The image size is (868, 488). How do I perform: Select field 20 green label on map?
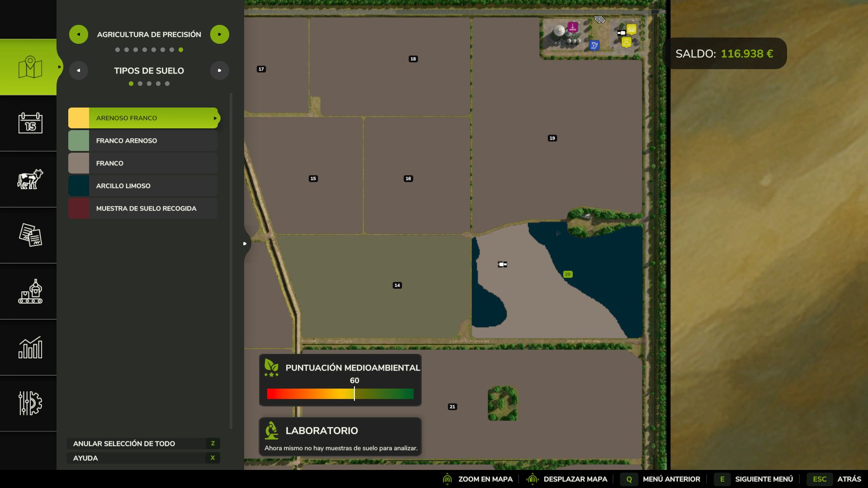568,274
